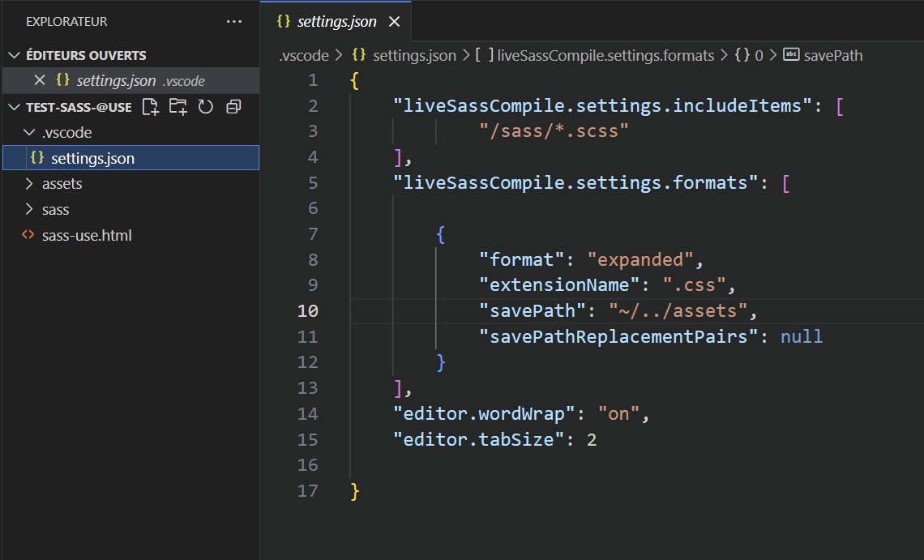Click line number 5 in the gutter
Screen dimensions: 924x560
point(313,182)
